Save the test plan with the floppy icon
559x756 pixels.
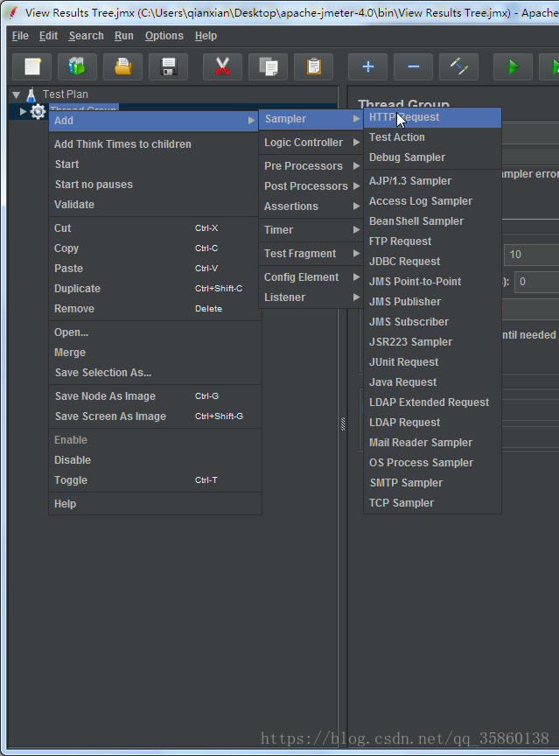[x=168, y=66]
